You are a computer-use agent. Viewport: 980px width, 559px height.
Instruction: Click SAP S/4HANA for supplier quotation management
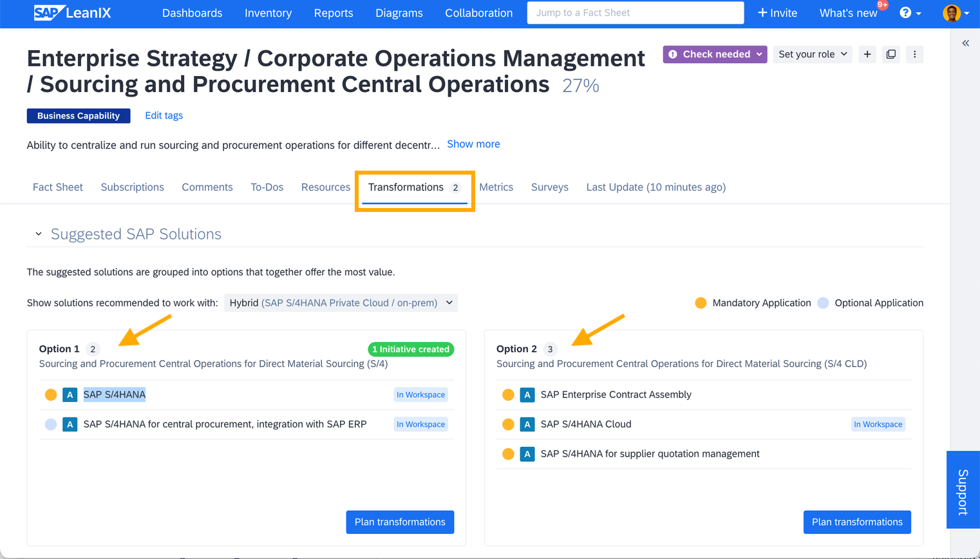point(650,454)
